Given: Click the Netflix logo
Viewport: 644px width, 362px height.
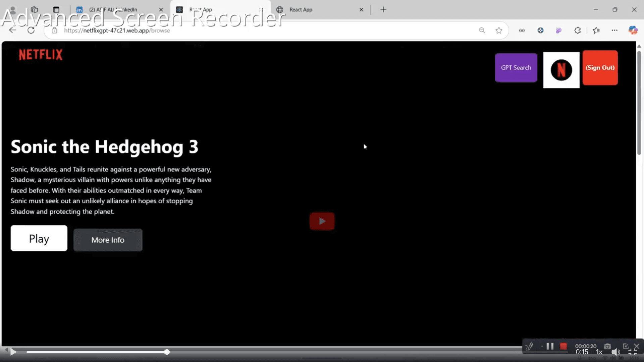Looking at the screenshot, I should (x=41, y=55).
